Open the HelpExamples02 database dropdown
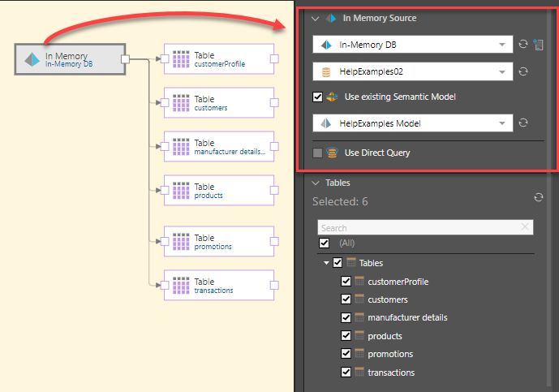 click(x=503, y=71)
